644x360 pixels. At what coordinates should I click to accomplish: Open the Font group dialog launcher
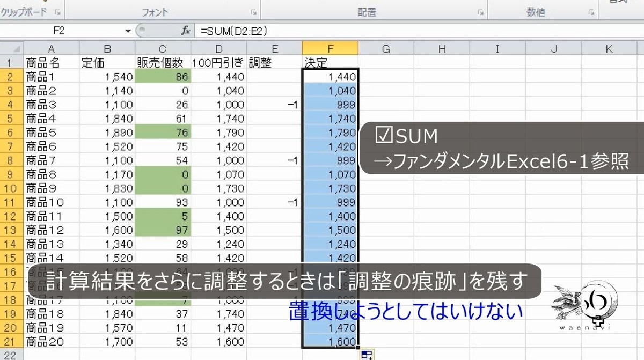point(254,12)
